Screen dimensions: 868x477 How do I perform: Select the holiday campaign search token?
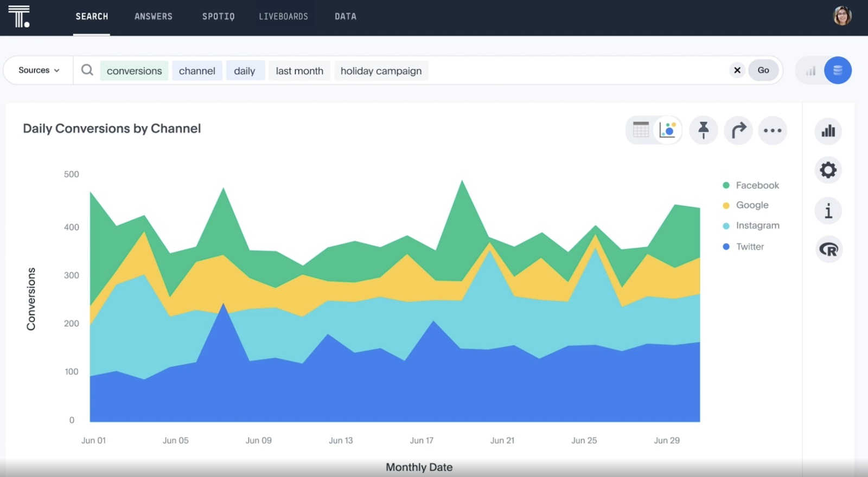(x=381, y=70)
